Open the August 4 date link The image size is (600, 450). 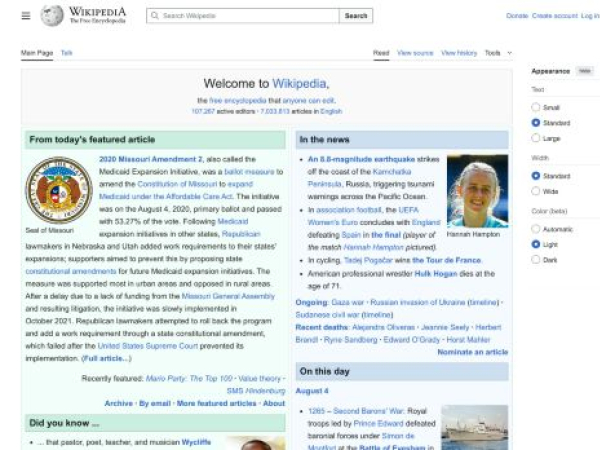312,391
